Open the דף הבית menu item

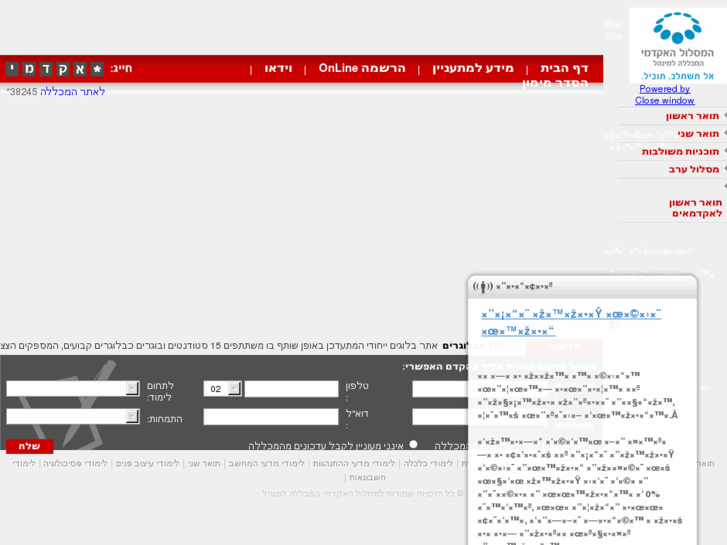coord(564,68)
